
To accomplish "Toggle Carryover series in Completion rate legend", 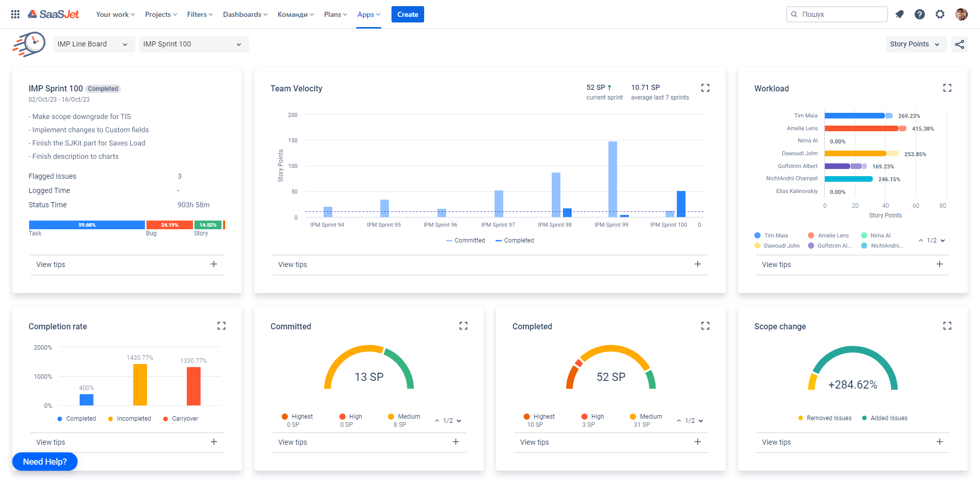I will coord(181,419).
